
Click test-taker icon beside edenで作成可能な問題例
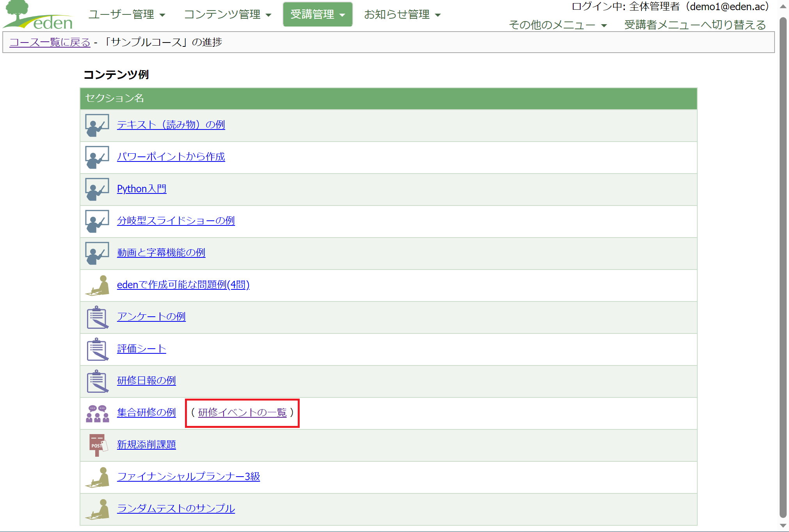click(97, 285)
